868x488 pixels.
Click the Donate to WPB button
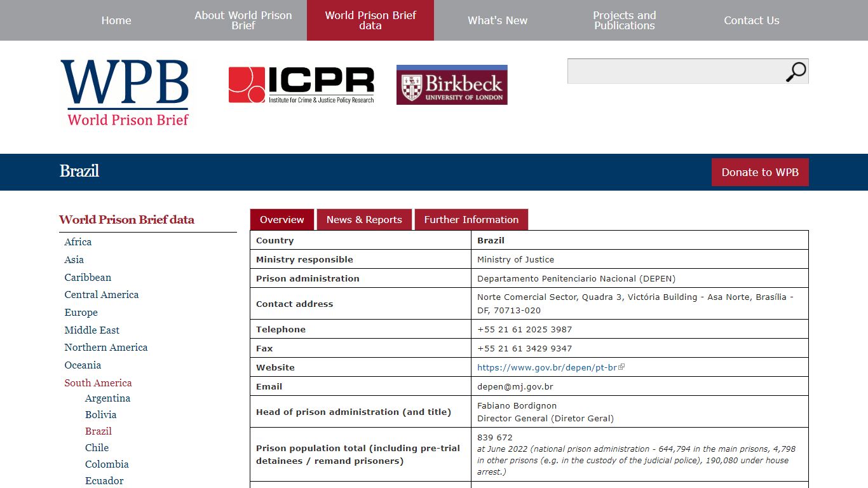760,172
